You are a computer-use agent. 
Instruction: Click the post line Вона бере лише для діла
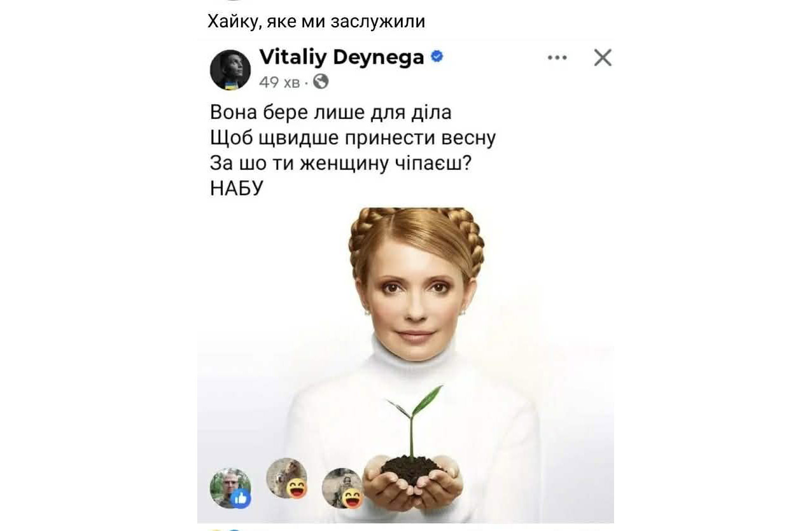pyautogui.click(x=331, y=113)
